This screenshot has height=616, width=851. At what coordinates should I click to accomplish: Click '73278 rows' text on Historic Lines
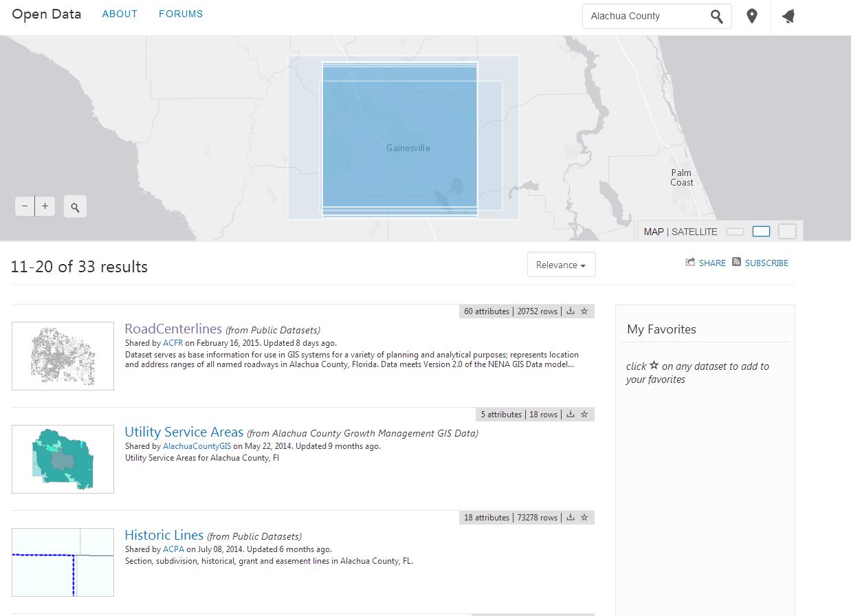[539, 518]
